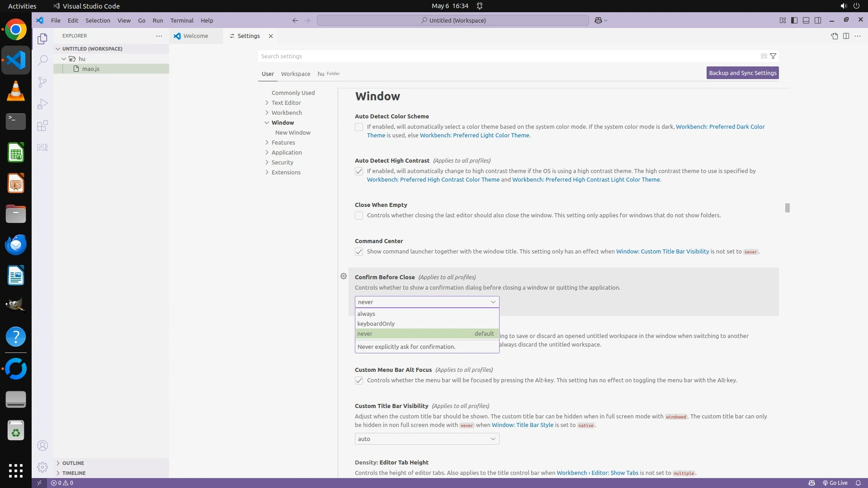Open the Search view in activity bar
Screen dimensions: 868x488
pos(42,61)
